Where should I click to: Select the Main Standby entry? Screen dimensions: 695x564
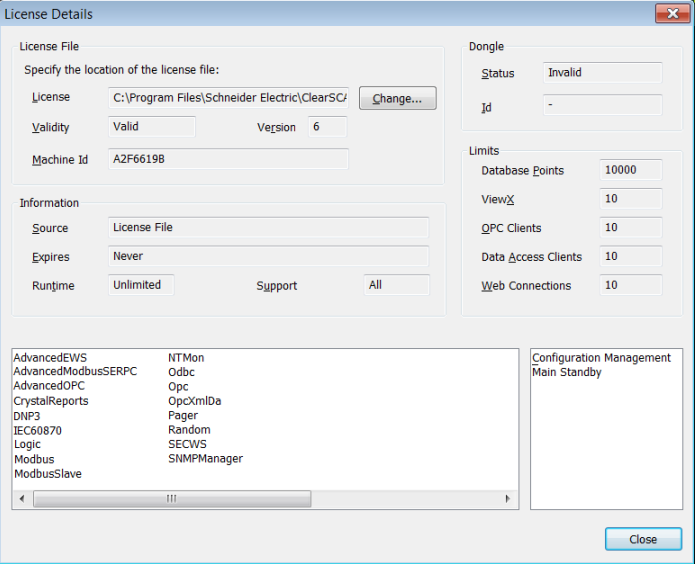pos(566,372)
